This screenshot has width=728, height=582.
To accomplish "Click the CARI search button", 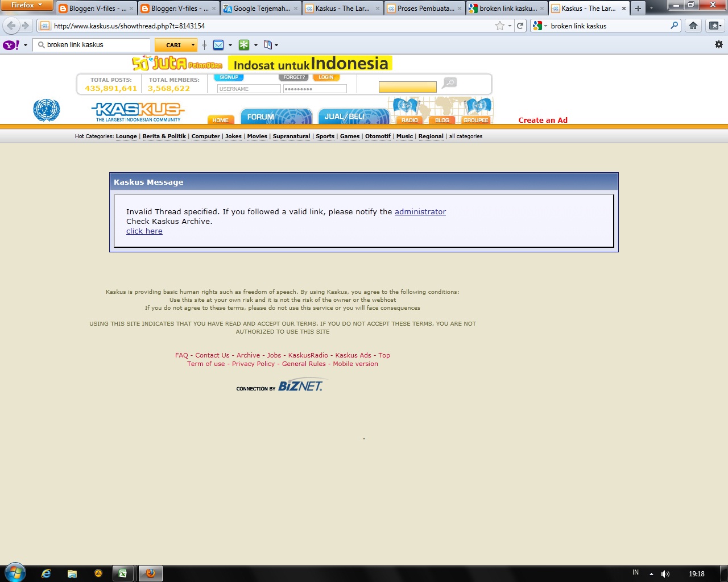I will point(172,45).
